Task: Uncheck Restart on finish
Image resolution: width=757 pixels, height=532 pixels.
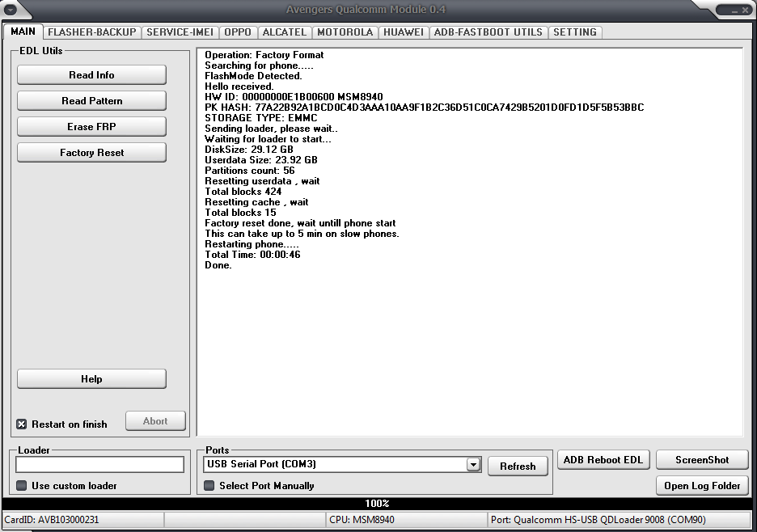Action: 22,424
